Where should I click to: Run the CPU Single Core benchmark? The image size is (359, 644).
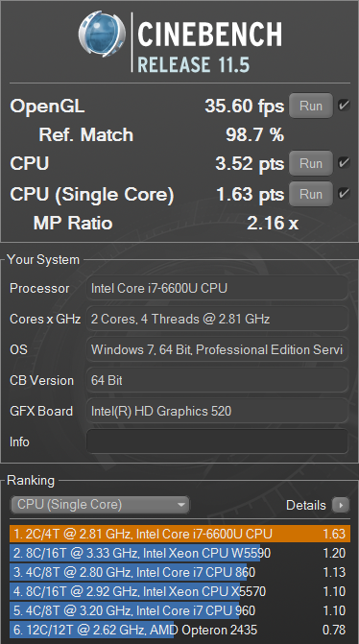click(x=311, y=194)
